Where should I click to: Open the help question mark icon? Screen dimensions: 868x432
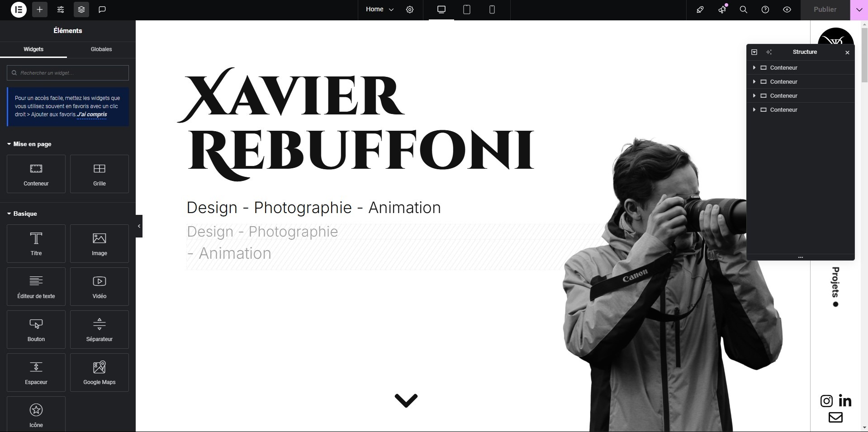pos(765,9)
